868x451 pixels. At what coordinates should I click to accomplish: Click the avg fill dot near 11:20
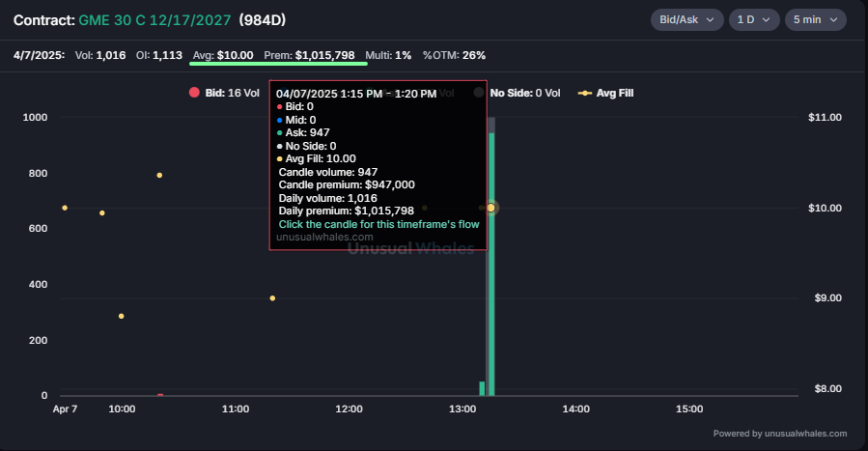272,298
